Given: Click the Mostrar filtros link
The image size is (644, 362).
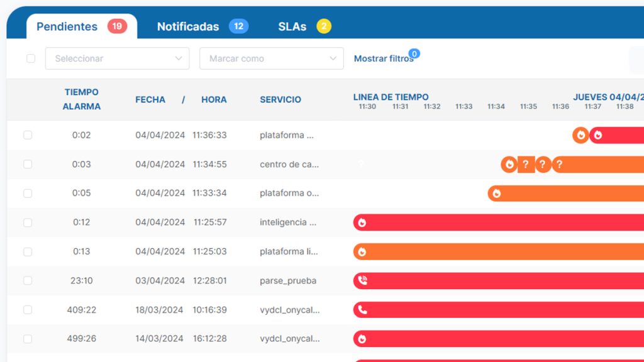Looking at the screenshot, I should pos(384,58).
